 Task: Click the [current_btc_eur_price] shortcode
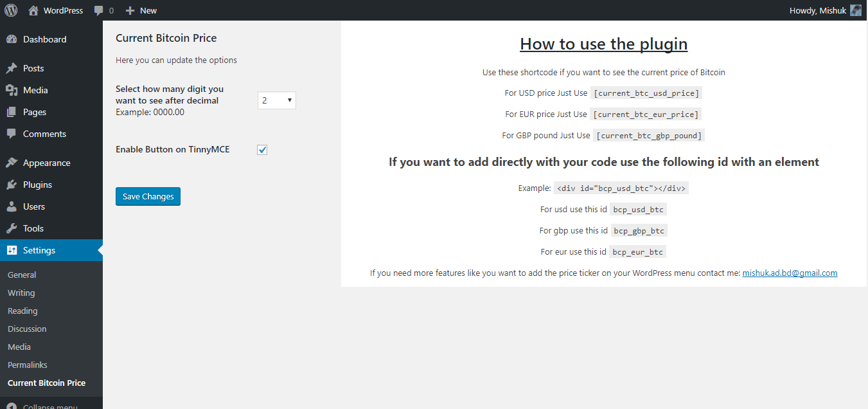(x=646, y=114)
